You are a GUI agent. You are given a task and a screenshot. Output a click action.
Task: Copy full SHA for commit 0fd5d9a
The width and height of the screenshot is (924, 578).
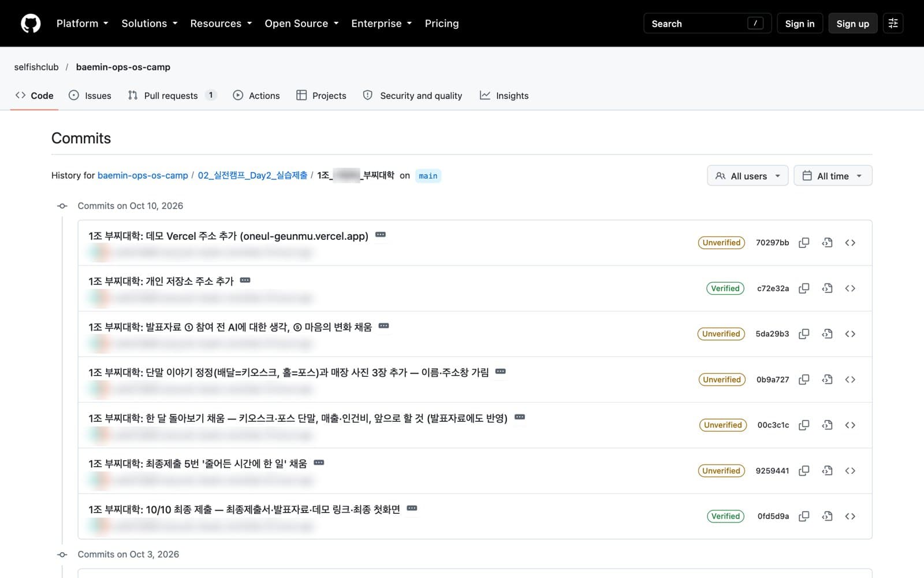(804, 516)
